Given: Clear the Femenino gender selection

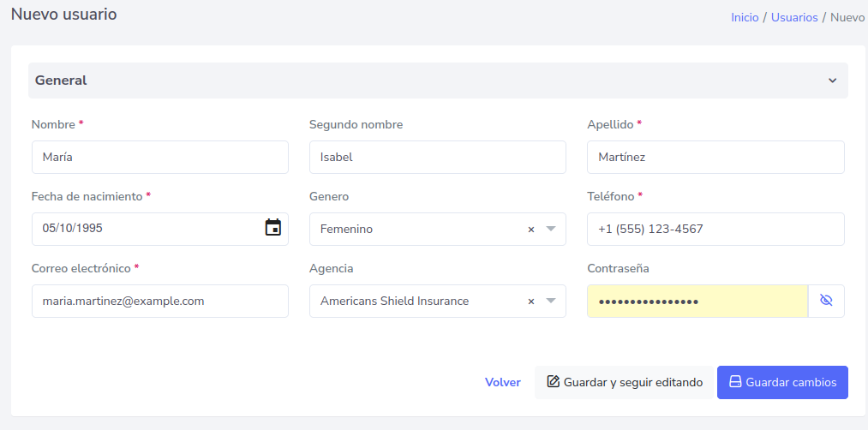Looking at the screenshot, I should click(x=530, y=230).
